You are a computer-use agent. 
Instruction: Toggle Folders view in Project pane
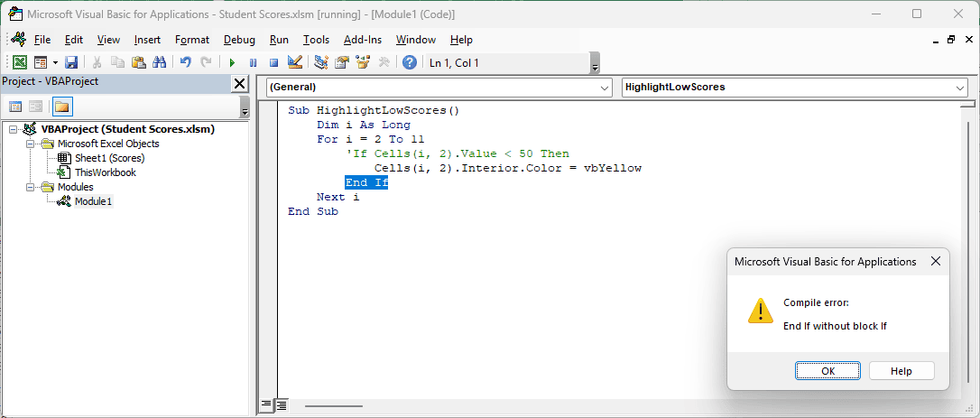coord(62,107)
